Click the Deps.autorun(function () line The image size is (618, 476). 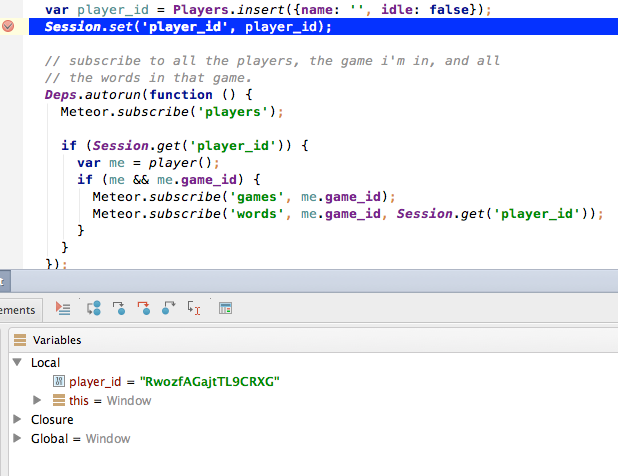148,95
